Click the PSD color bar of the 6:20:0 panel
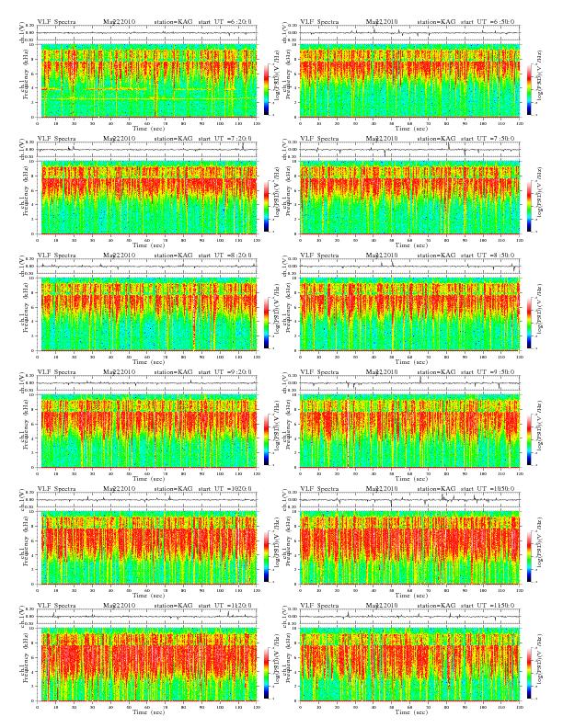The width and height of the screenshot is (563, 728). tap(266, 89)
